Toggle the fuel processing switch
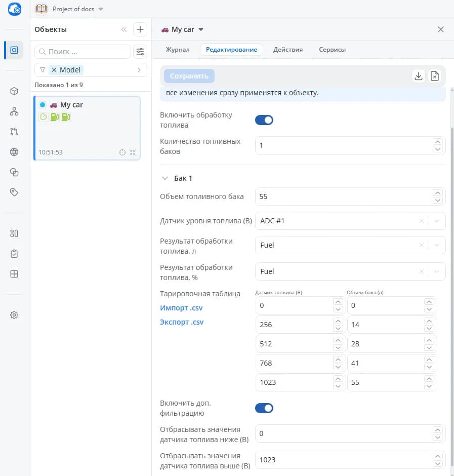 (x=264, y=120)
